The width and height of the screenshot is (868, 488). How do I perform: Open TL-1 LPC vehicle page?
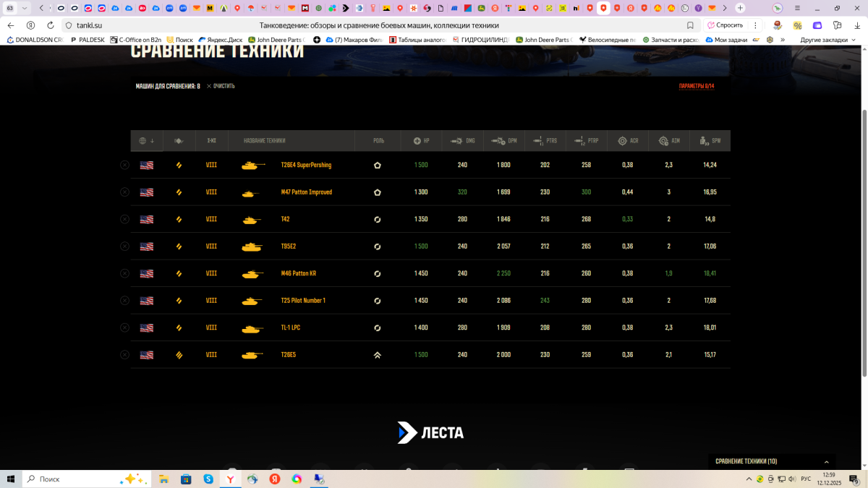point(290,328)
